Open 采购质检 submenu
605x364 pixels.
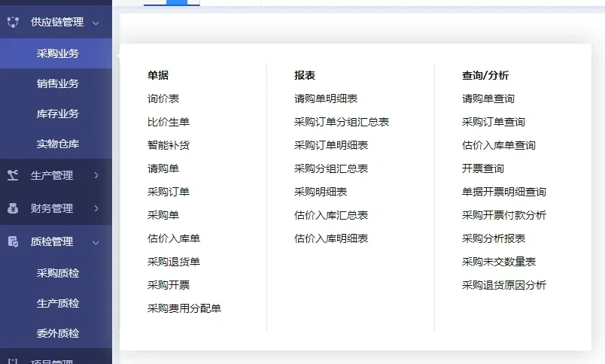(57, 273)
